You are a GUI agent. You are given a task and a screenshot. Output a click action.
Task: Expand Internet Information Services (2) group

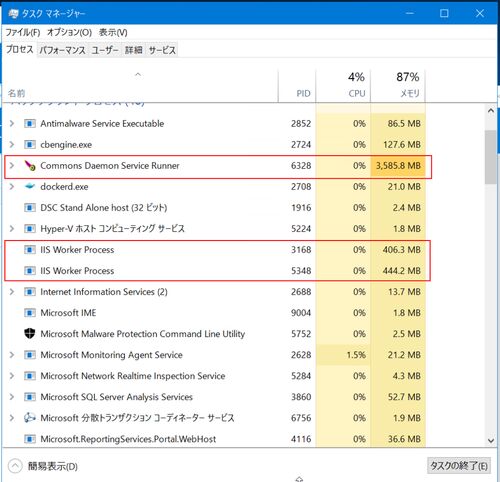[12, 292]
